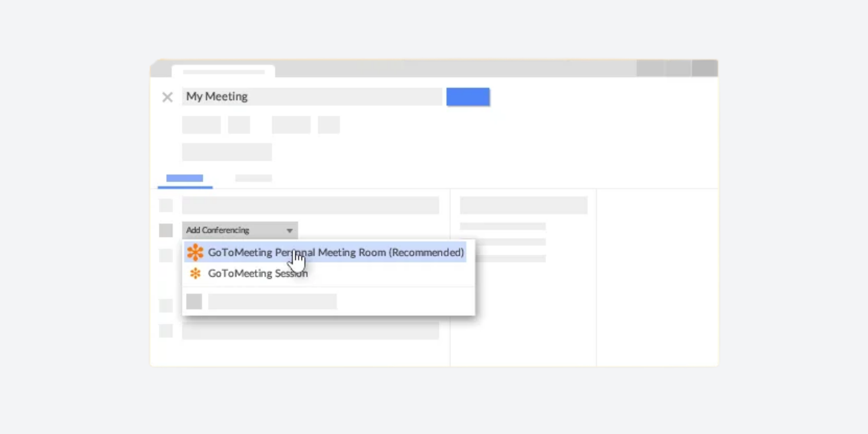Viewport: 868px width, 434px height.
Task: Open the Add Conferencing dropdown
Action: (x=240, y=230)
